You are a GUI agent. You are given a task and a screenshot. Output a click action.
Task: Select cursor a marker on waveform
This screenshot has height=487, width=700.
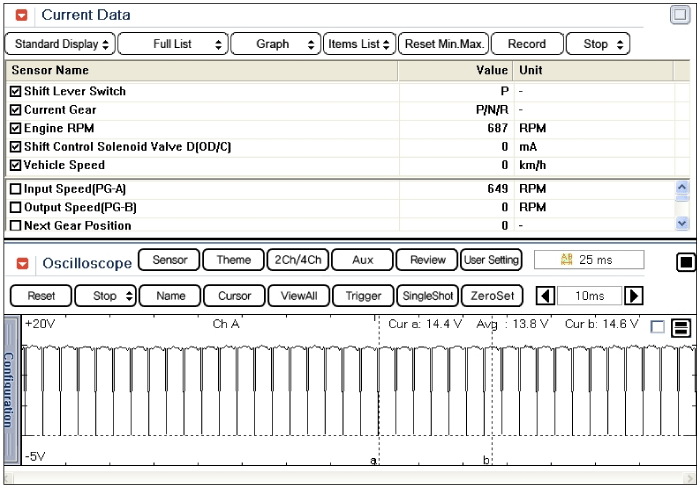coord(373,460)
